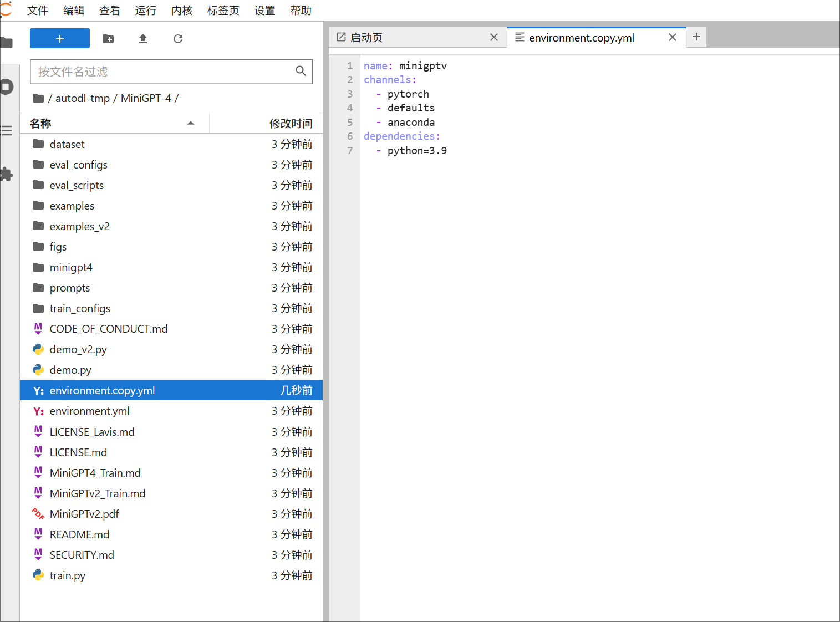Open the 设置 menu
This screenshot has height=622, width=840.
click(x=264, y=11)
